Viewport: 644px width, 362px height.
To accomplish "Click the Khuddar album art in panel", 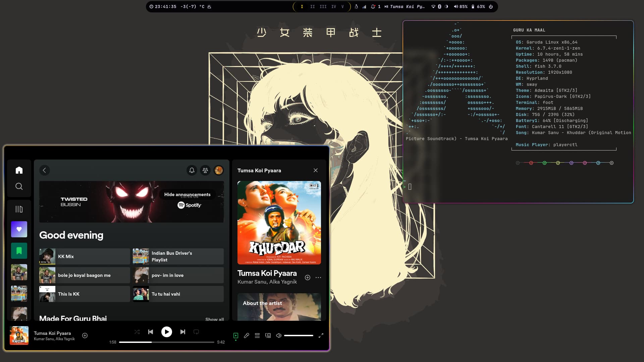I will pyautogui.click(x=279, y=223).
